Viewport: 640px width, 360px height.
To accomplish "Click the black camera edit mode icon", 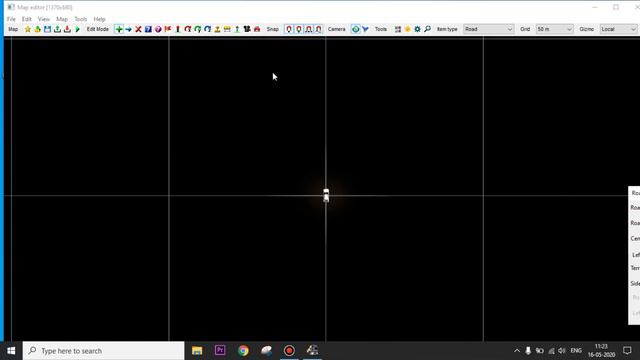I will click(247, 29).
